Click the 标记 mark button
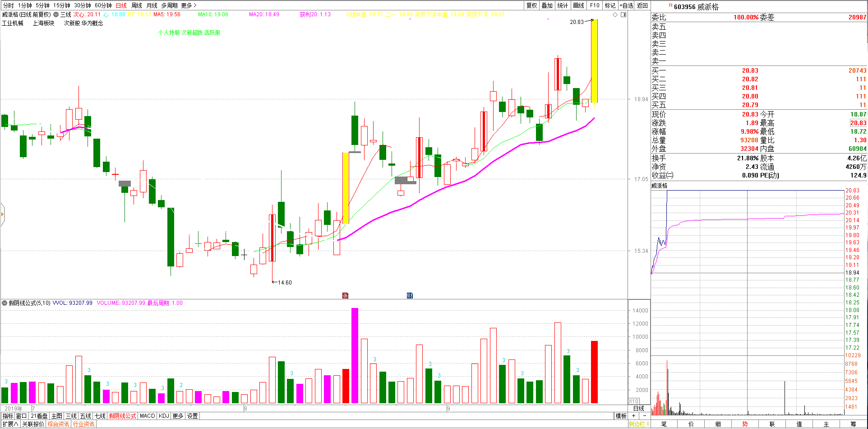868x429 pixels. pos(610,5)
